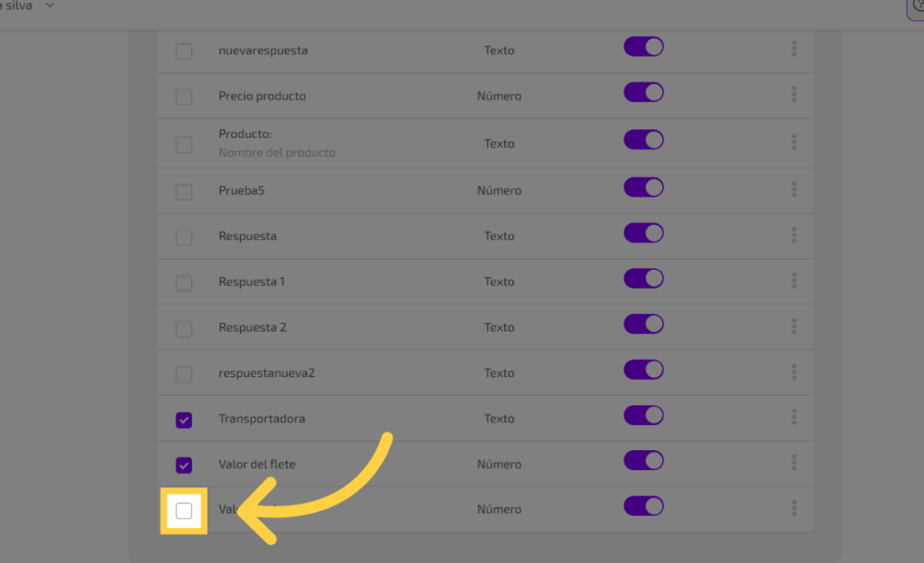The height and width of the screenshot is (563, 924).
Task: Turn off the respuestanueva2 toggle
Action: tap(643, 370)
